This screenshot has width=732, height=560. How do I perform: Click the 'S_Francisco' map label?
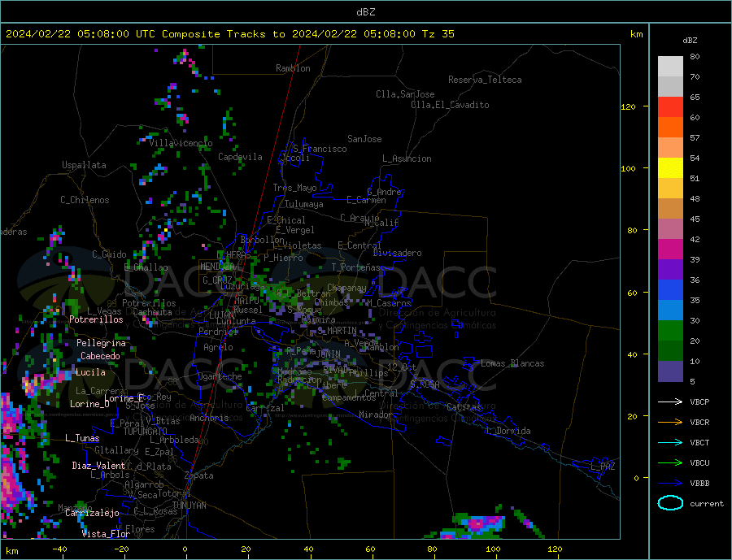pos(320,149)
